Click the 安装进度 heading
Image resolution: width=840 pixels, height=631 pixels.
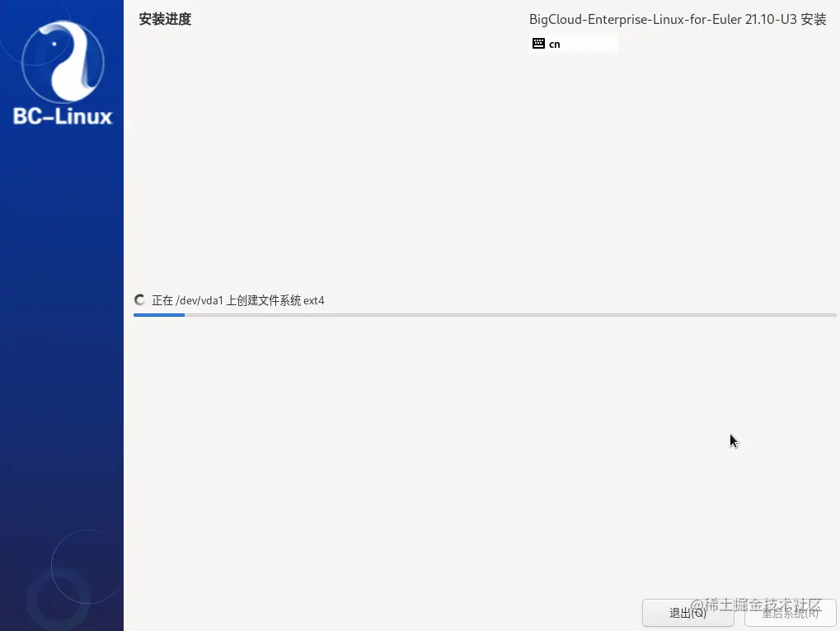(165, 19)
